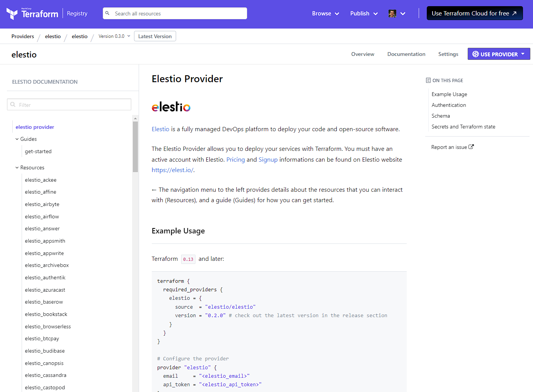Image resolution: width=533 pixels, height=392 pixels.
Task: Click the external link icon beside Report an issue
Action: click(471, 147)
